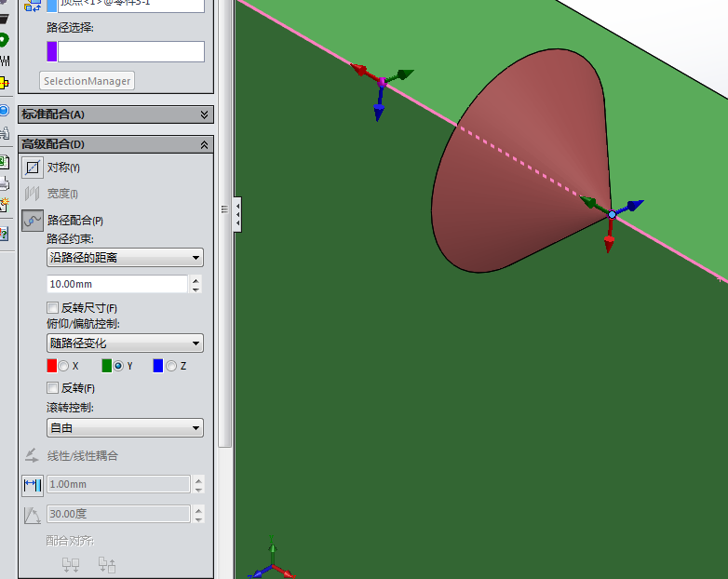
Task: Click inside the 路径选择 path selection box
Action: [x=131, y=51]
